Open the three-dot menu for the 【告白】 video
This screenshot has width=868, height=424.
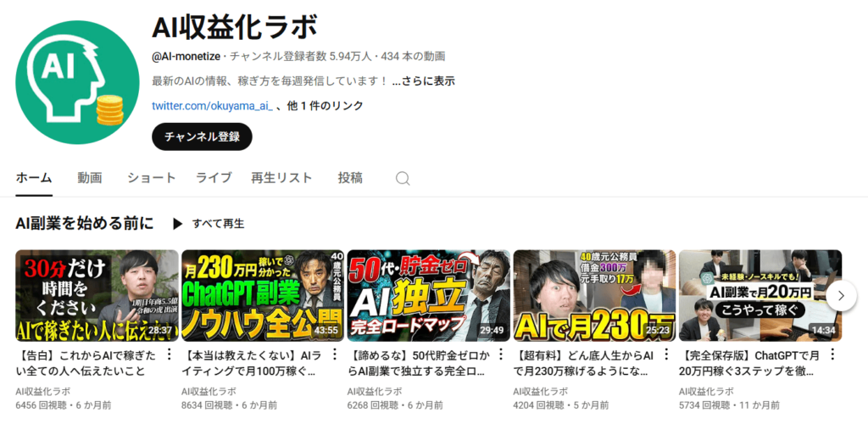click(170, 354)
